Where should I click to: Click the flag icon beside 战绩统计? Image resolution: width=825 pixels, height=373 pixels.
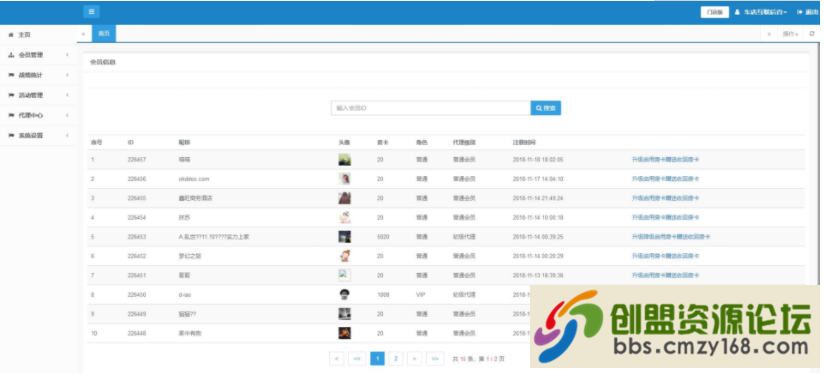11,75
